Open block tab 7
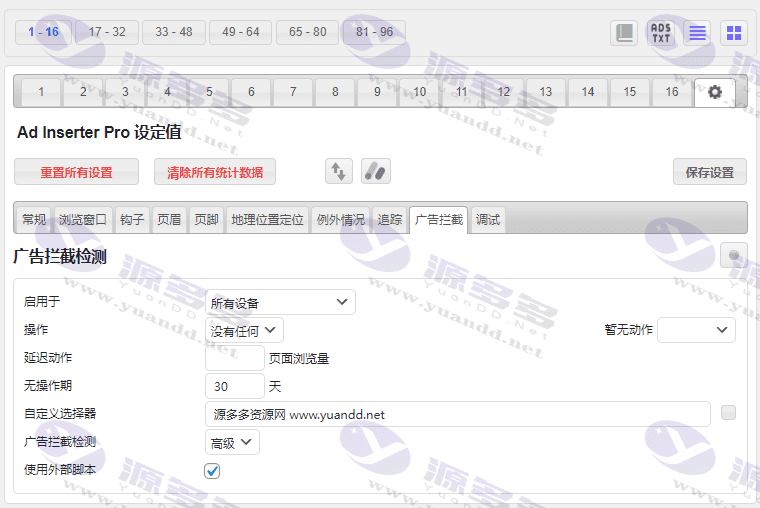Screen dimensions: 760x508 [293, 92]
